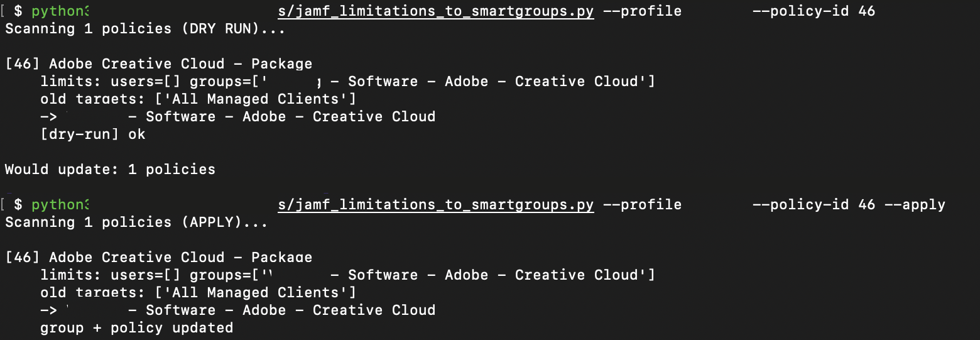This screenshot has height=340, width=980.
Task: Click the 'Would update: 1 policies' line
Action: (x=110, y=170)
